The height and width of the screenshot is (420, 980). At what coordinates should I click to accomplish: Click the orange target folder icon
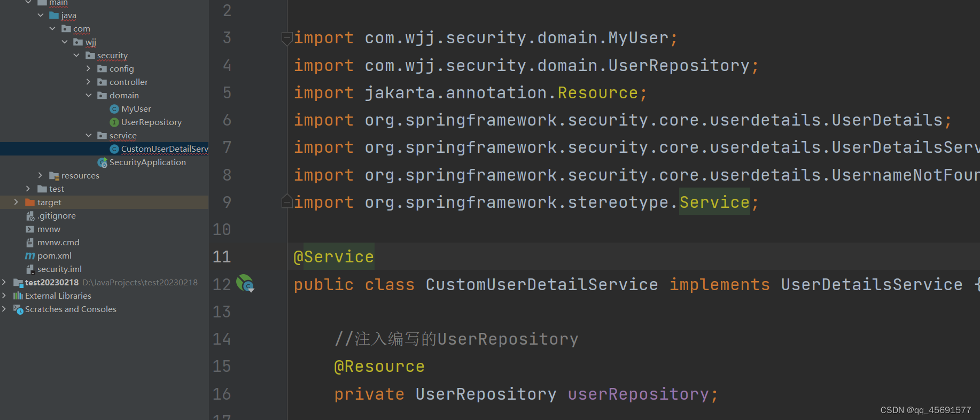[x=30, y=203]
